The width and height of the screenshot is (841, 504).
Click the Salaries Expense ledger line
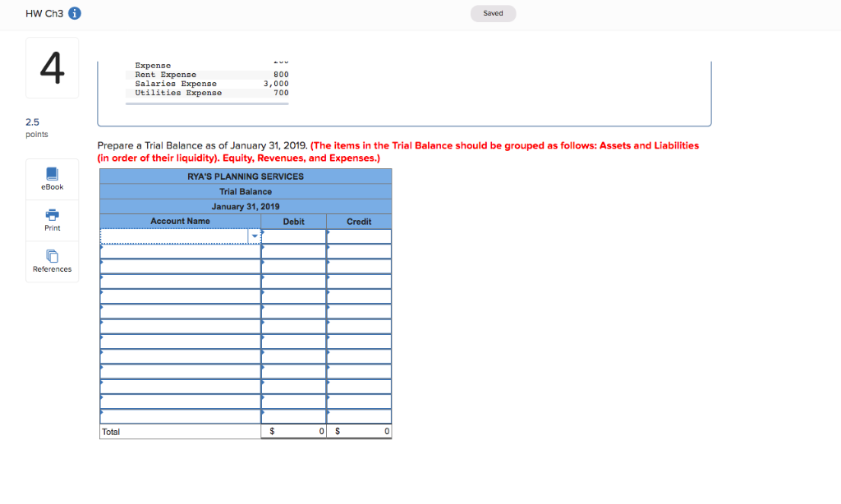176,83
